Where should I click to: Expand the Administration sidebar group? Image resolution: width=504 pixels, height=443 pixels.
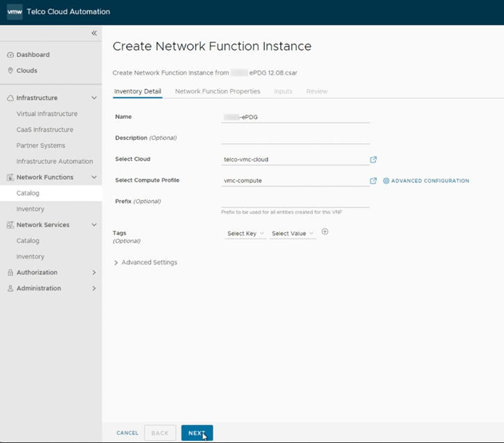94,289
